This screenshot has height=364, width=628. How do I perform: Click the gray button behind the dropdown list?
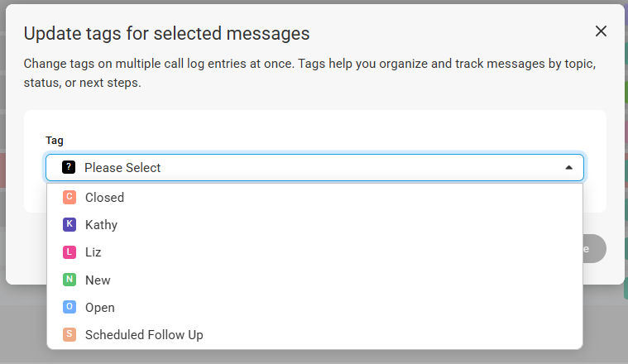tap(594, 249)
